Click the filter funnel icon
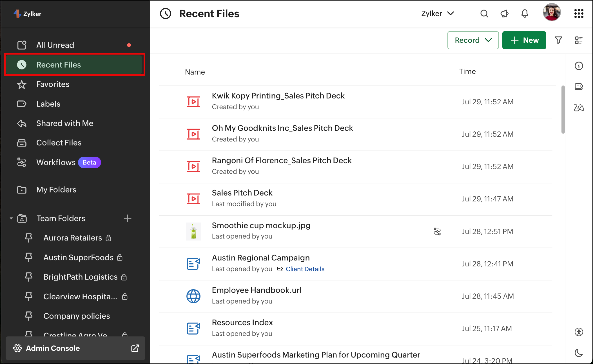The width and height of the screenshot is (593, 364). point(558,40)
